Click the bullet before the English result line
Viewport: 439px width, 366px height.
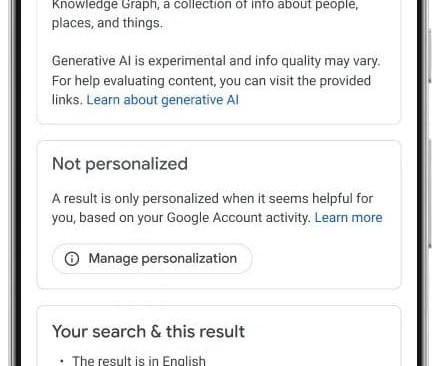pyautogui.click(x=62, y=361)
